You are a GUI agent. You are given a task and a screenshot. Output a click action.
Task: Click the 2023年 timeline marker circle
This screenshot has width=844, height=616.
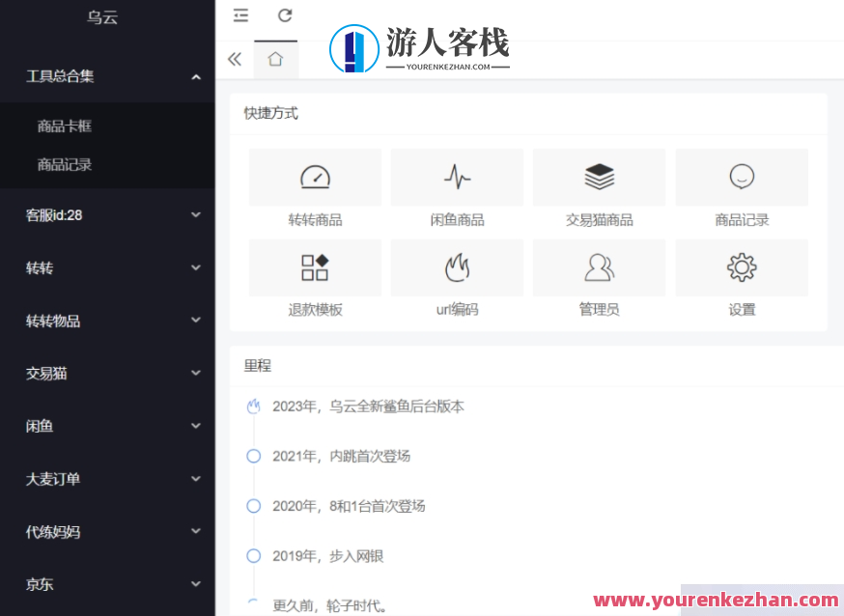pyautogui.click(x=254, y=406)
